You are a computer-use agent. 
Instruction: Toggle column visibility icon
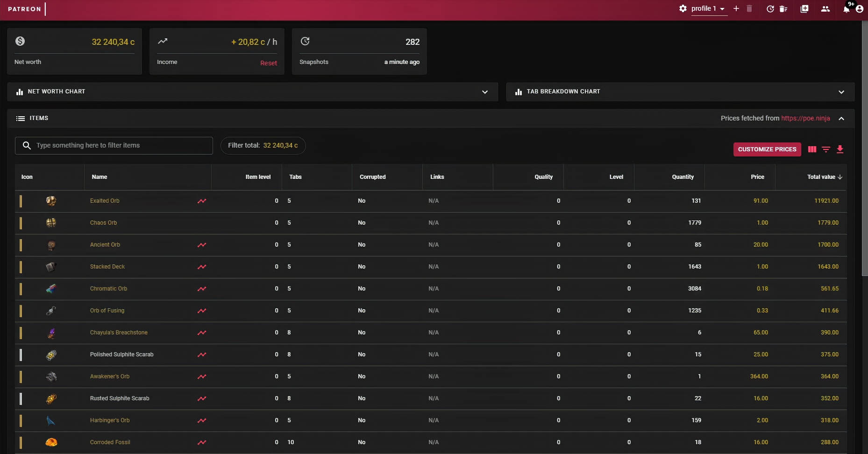click(x=812, y=149)
